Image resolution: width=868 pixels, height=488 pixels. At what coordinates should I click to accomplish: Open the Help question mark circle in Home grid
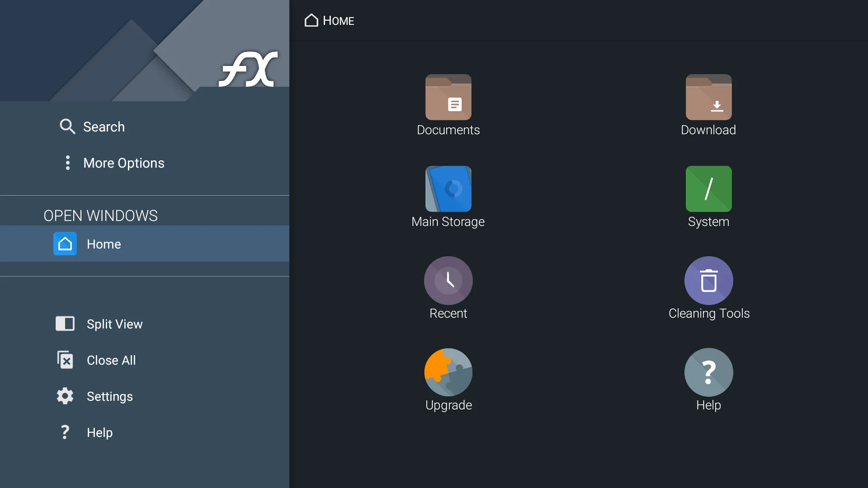pyautogui.click(x=708, y=372)
